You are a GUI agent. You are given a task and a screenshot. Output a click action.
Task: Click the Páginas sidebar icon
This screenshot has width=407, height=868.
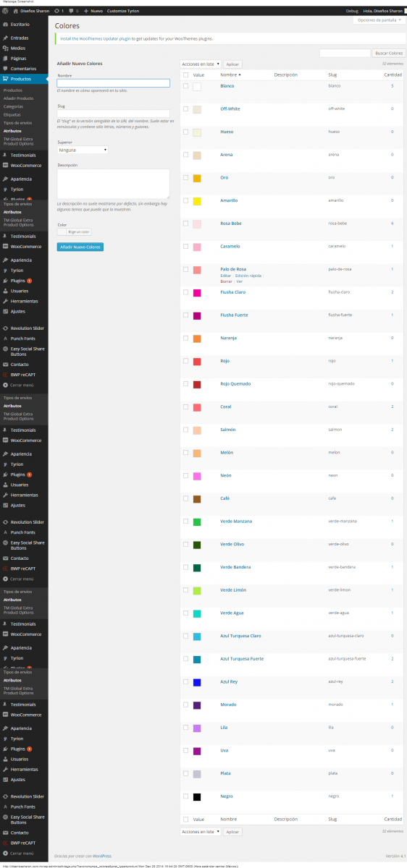coord(6,58)
